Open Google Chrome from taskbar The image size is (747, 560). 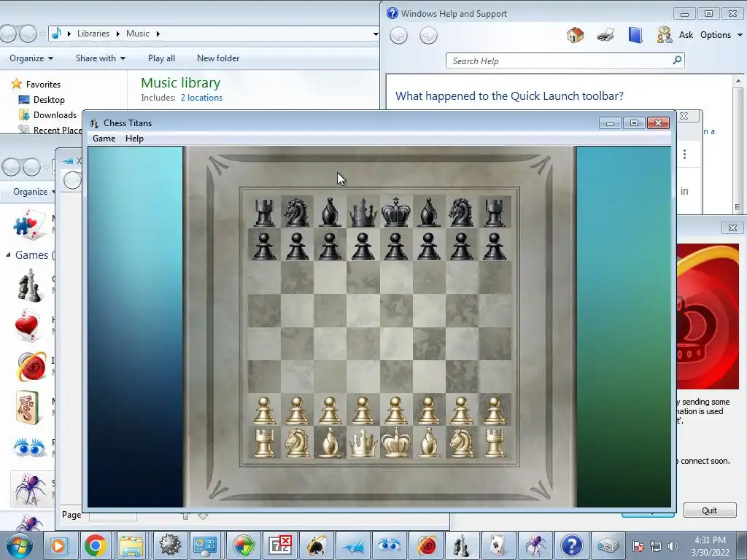[x=96, y=545]
